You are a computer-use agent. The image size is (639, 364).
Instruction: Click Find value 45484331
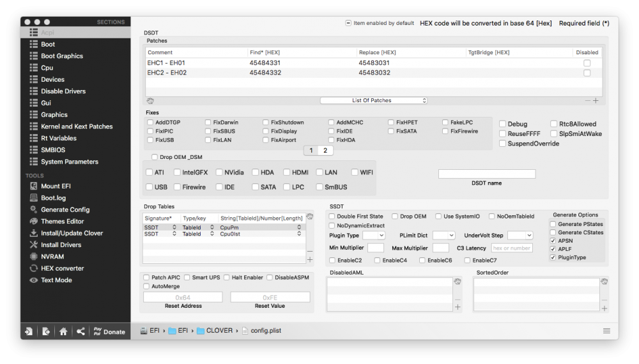point(265,63)
